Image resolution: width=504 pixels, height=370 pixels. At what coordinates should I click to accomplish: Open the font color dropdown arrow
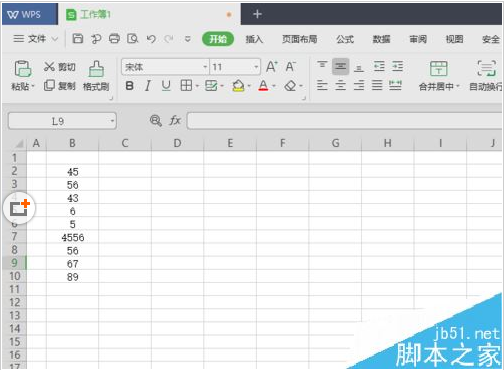274,86
